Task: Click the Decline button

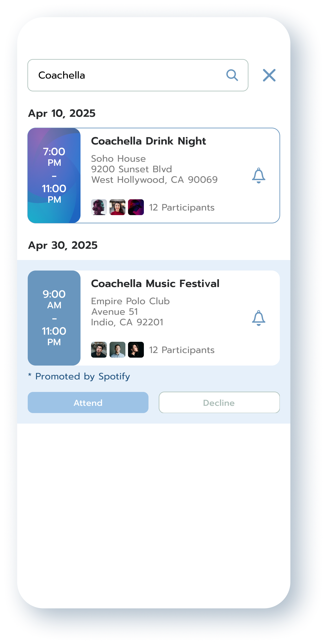Action: 219,402
